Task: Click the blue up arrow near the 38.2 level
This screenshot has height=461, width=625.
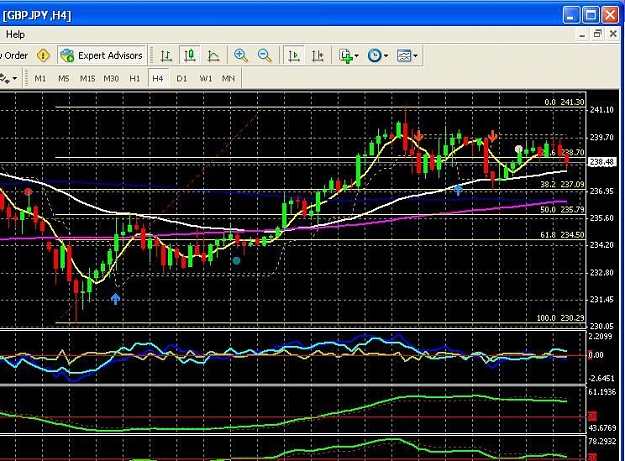Action: [x=458, y=190]
